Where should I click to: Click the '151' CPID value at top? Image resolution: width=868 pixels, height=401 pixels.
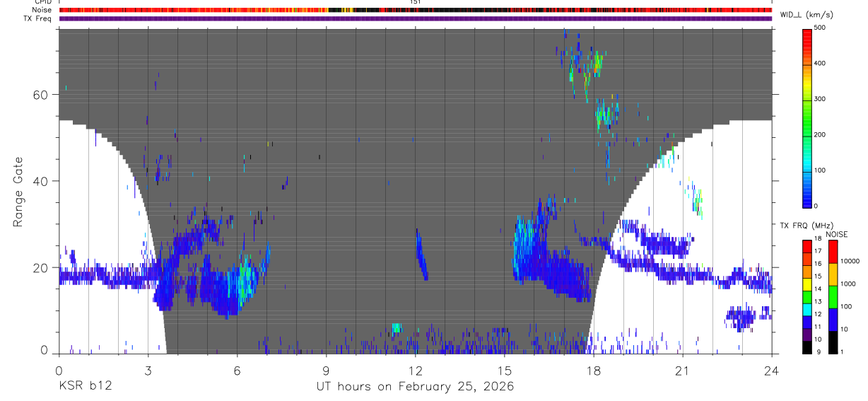(x=416, y=2)
